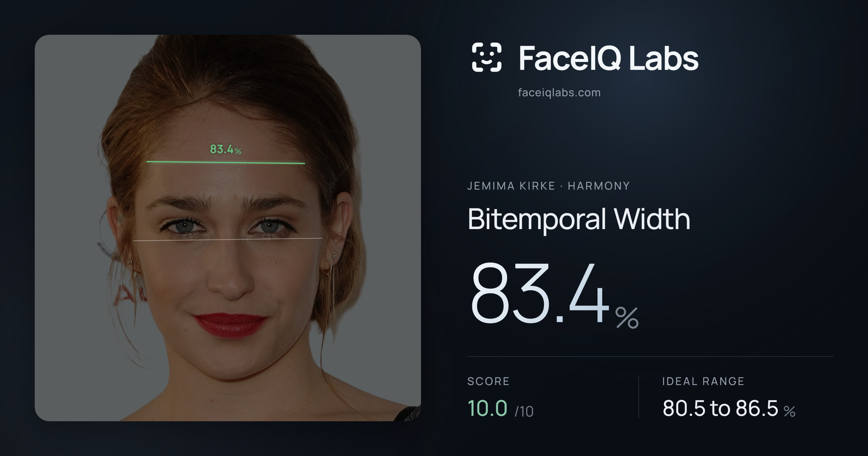
Task: Click the SCORE label
Action: [x=488, y=381]
